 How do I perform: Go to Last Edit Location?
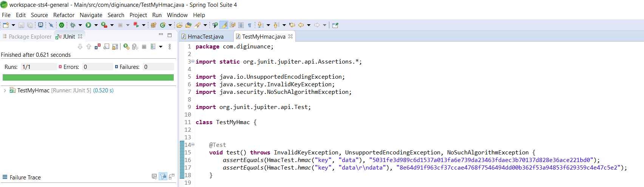pos(292,25)
